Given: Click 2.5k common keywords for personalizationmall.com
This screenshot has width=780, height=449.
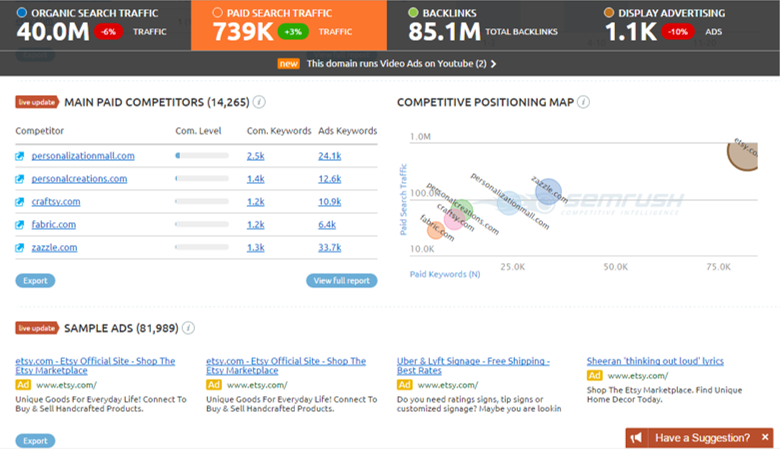Looking at the screenshot, I should click(x=255, y=156).
